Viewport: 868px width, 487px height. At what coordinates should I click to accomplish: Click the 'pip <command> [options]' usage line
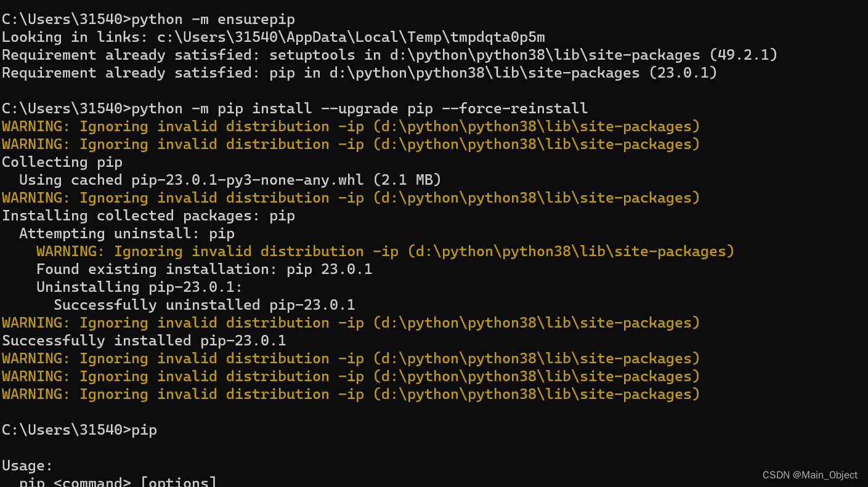coord(118,481)
